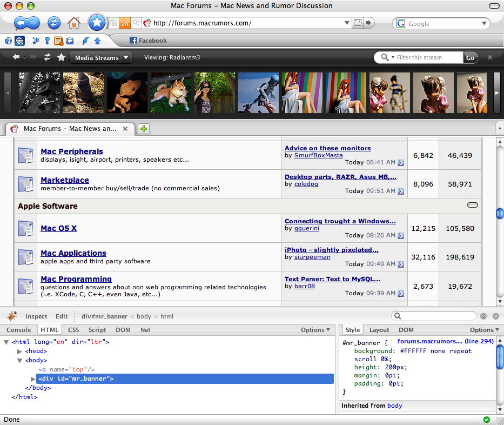
Task: Toggle the Media Bar icon
Action: pyautogui.click(x=19, y=41)
